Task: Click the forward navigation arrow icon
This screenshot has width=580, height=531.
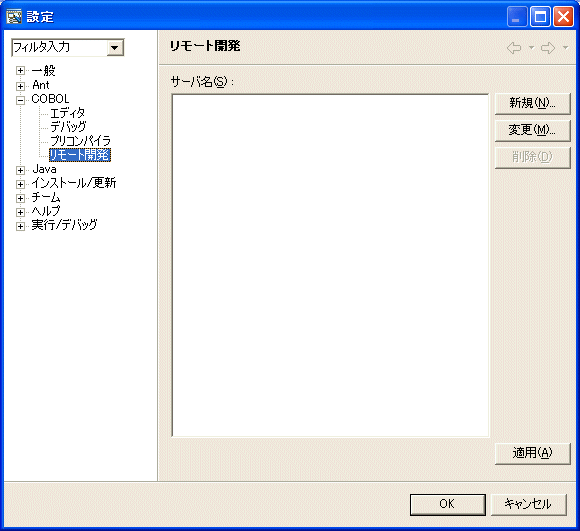Action: 548,48
